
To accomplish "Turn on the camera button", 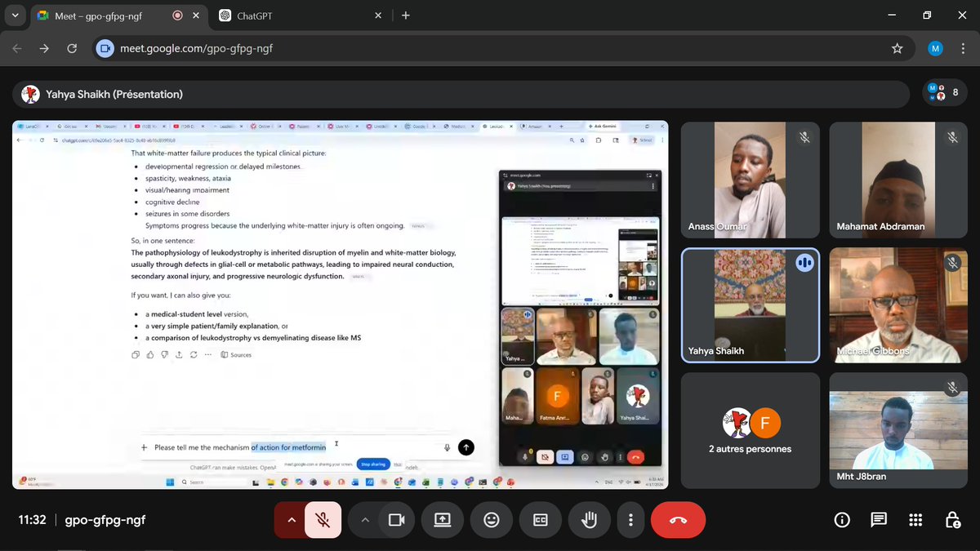I will (397, 520).
